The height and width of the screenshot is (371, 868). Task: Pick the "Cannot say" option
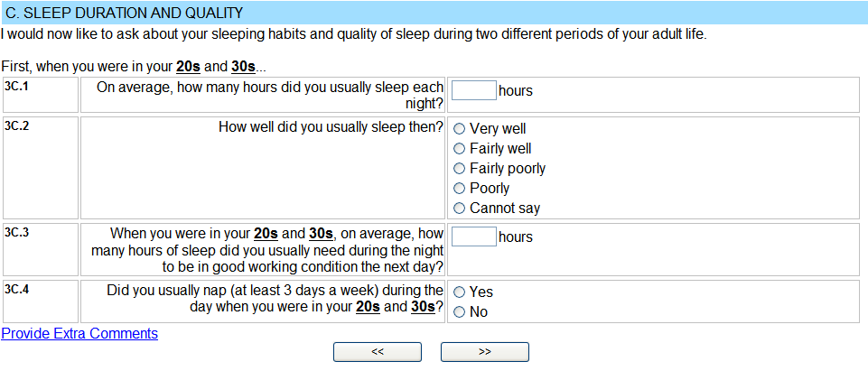pyautogui.click(x=460, y=209)
